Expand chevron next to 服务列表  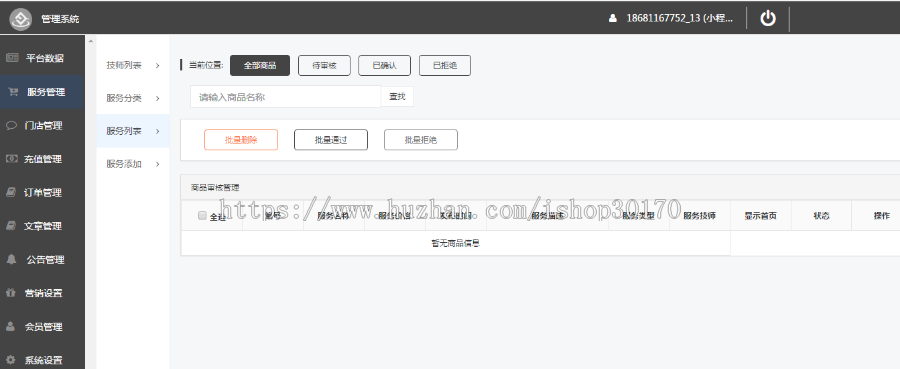pos(157,131)
